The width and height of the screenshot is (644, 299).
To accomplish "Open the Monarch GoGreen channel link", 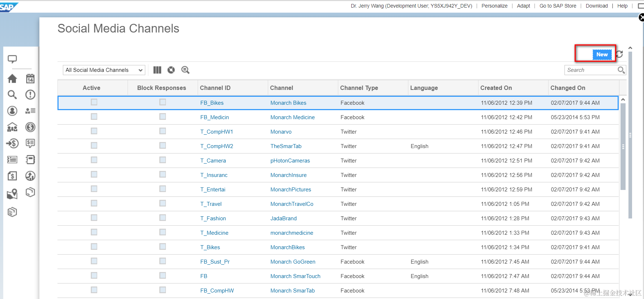I will 293,262.
